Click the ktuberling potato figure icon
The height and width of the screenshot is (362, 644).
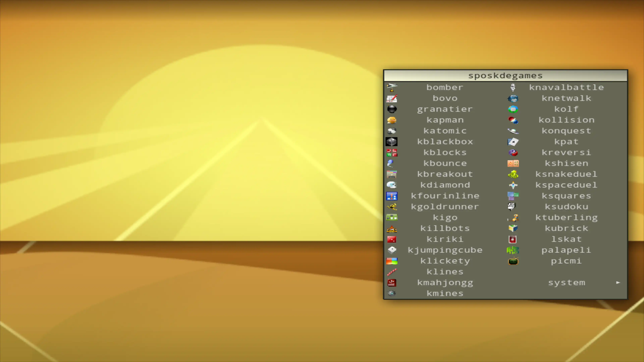tap(513, 218)
